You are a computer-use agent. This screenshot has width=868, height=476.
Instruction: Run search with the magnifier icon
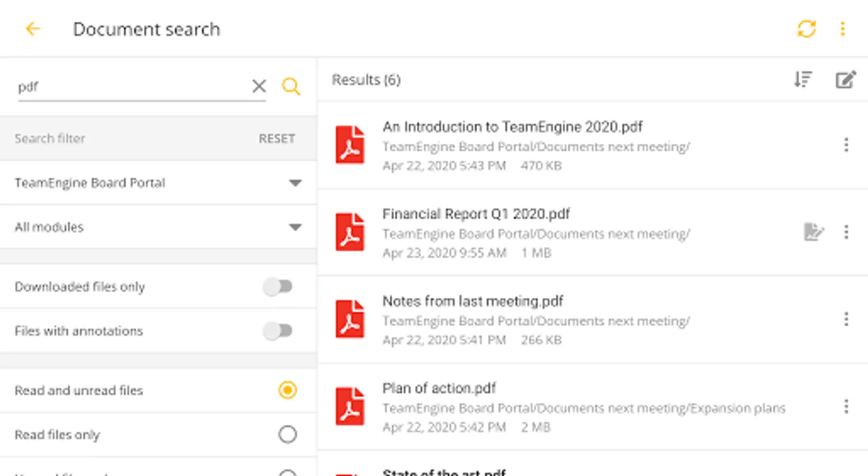point(291,86)
